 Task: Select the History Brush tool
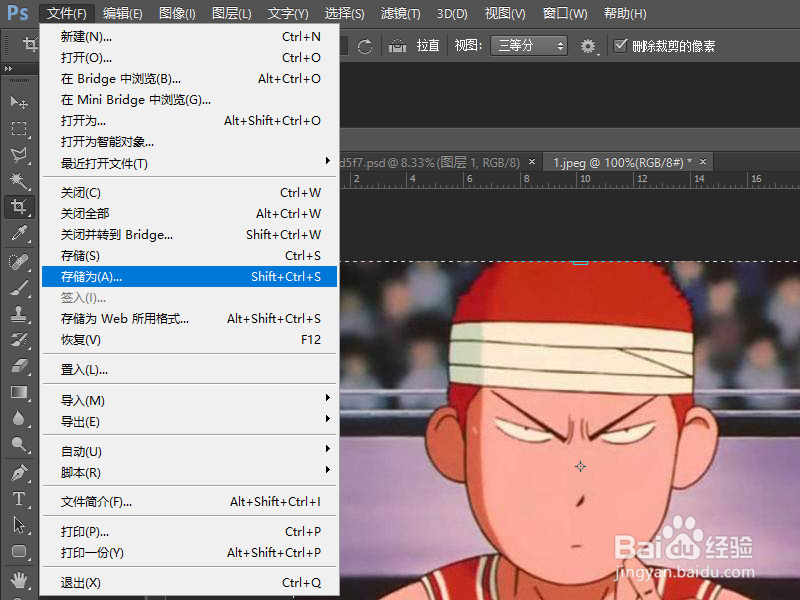[19, 340]
